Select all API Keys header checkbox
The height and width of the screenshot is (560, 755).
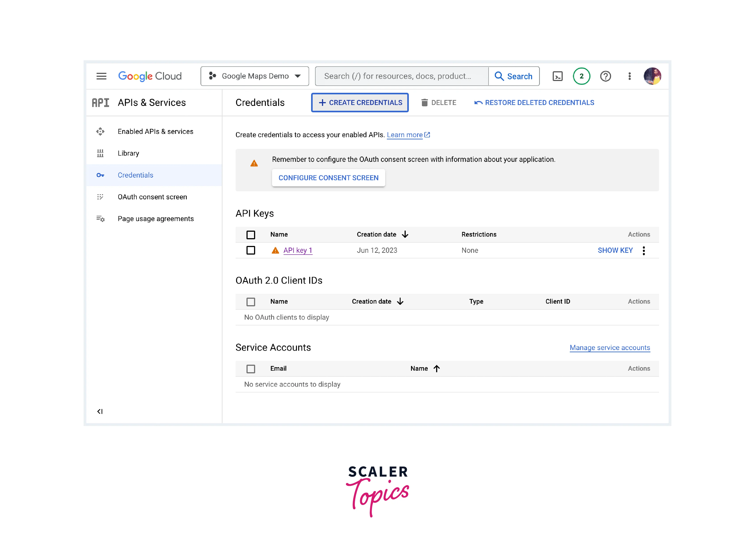click(251, 235)
